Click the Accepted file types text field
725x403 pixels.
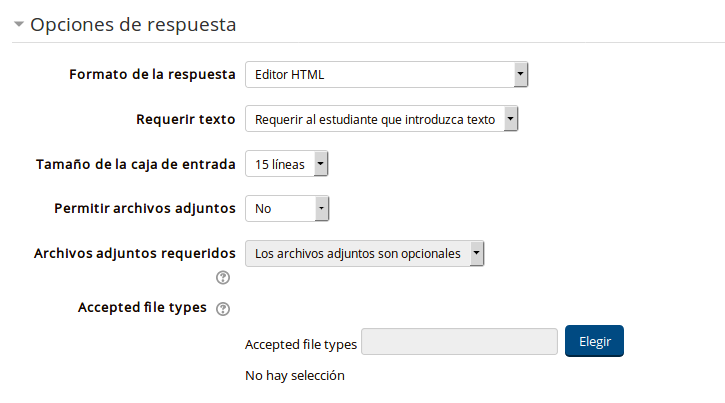tap(459, 342)
